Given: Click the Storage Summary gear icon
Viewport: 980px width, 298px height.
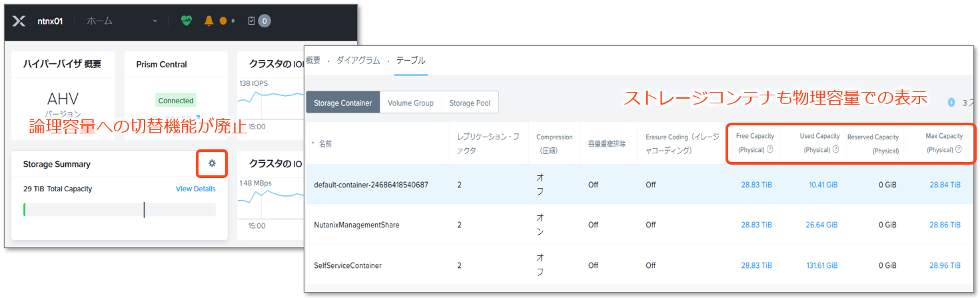Looking at the screenshot, I should [212, 163].
